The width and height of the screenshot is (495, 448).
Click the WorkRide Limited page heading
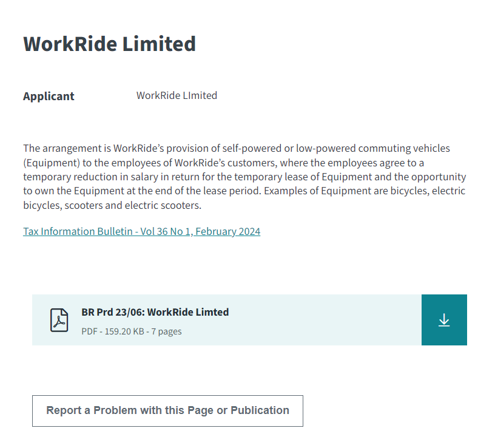[110, 44]
